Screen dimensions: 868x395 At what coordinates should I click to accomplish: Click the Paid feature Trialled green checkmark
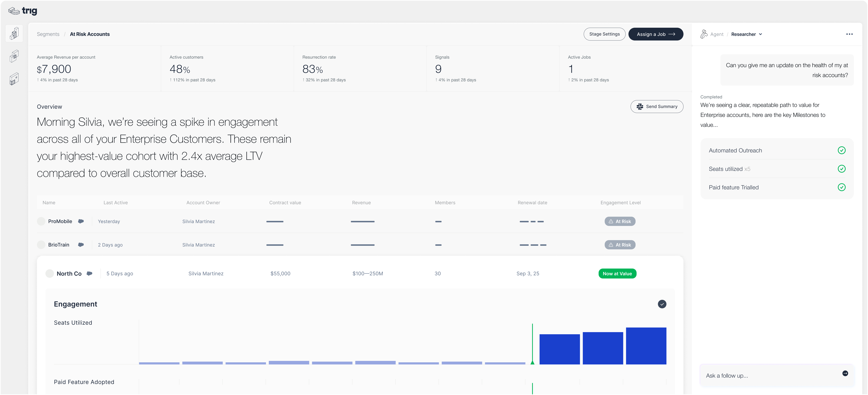[x=841, y=188]
